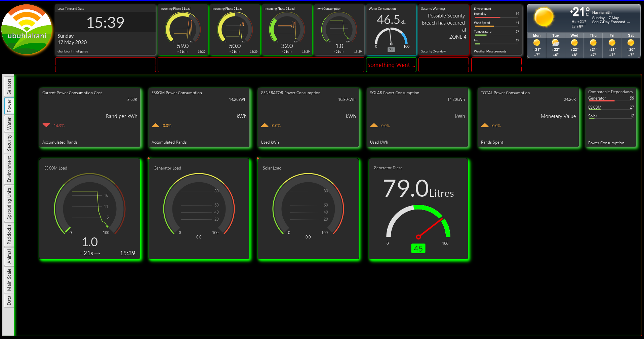Click the warning triangle on ESKOM Power Consumption
This screenshot has height=339, width=644.
click(x=155, y=125)
